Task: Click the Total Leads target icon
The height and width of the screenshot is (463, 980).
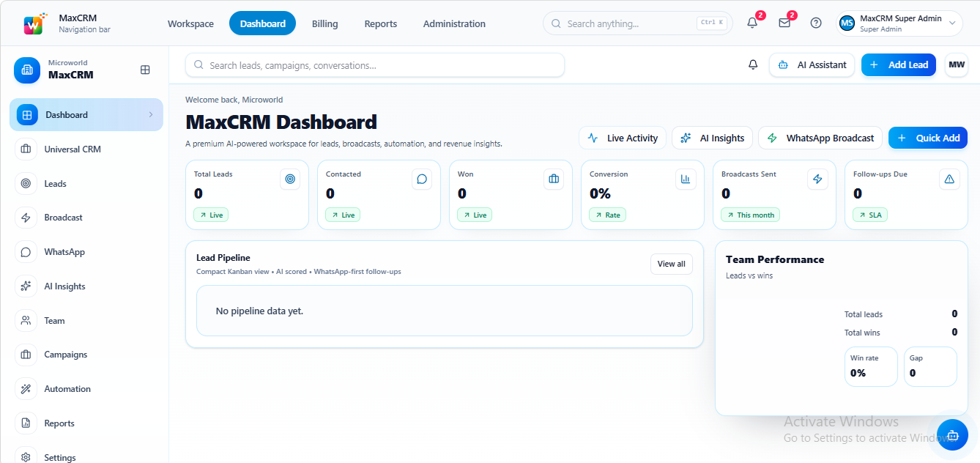Action: (290, 179)
